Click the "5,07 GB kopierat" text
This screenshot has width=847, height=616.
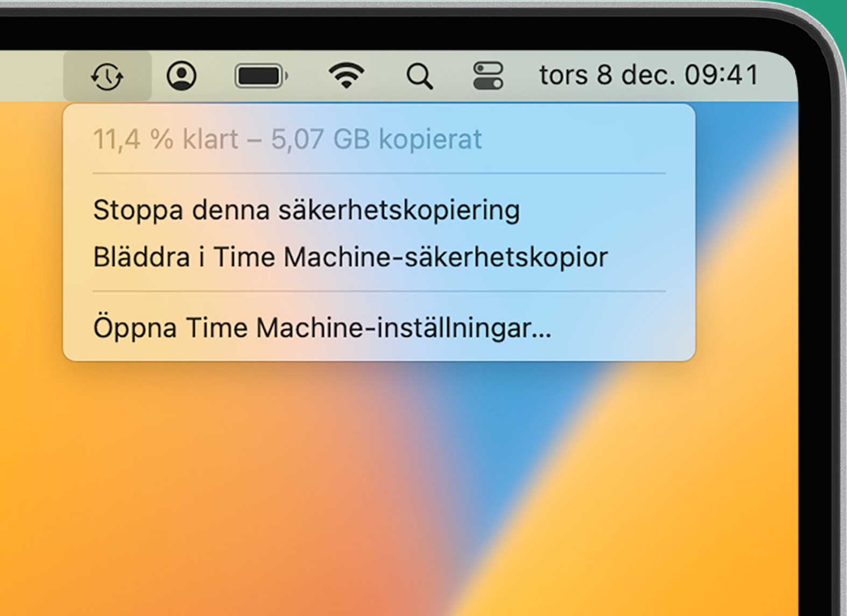(376, 139)
